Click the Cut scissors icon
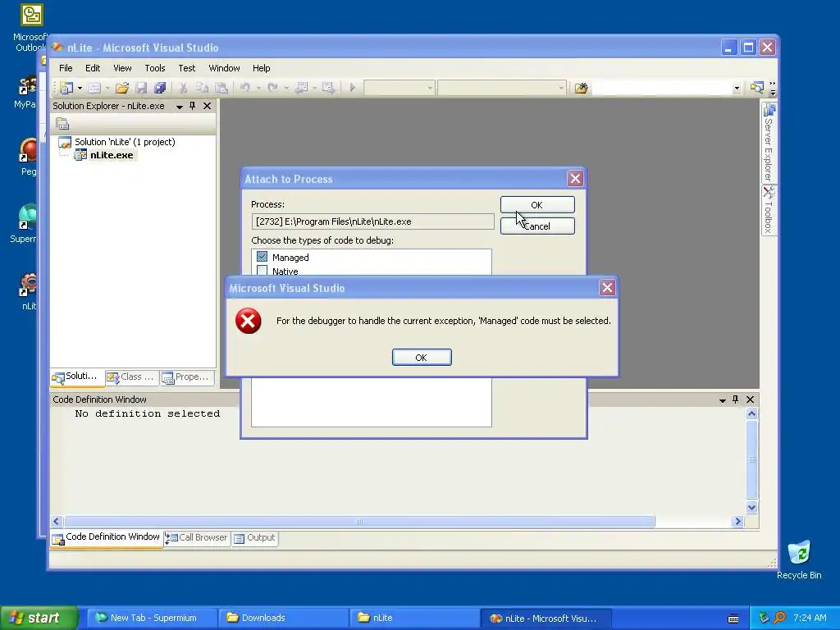Viewport: 840px width, 630px height. (183, 88)
